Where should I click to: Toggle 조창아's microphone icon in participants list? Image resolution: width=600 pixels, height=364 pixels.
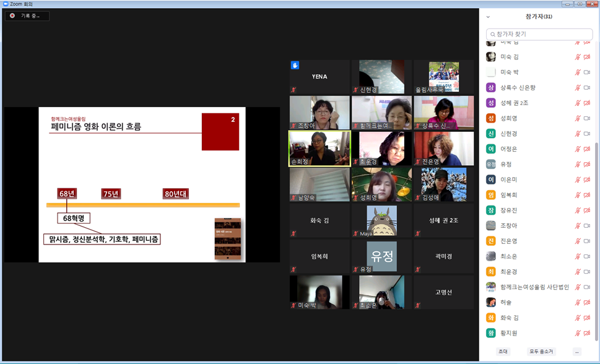coord(578,225)
